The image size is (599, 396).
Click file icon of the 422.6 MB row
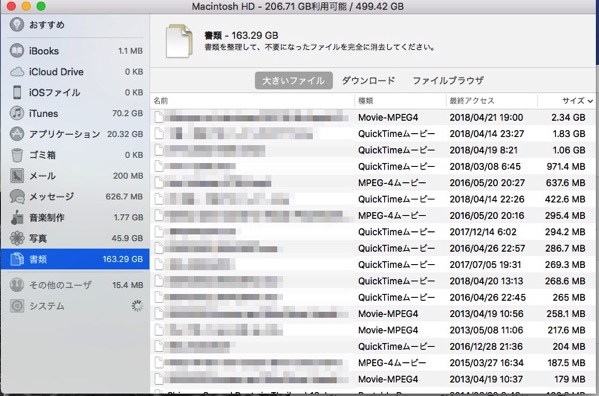click(x=159, y=199)
